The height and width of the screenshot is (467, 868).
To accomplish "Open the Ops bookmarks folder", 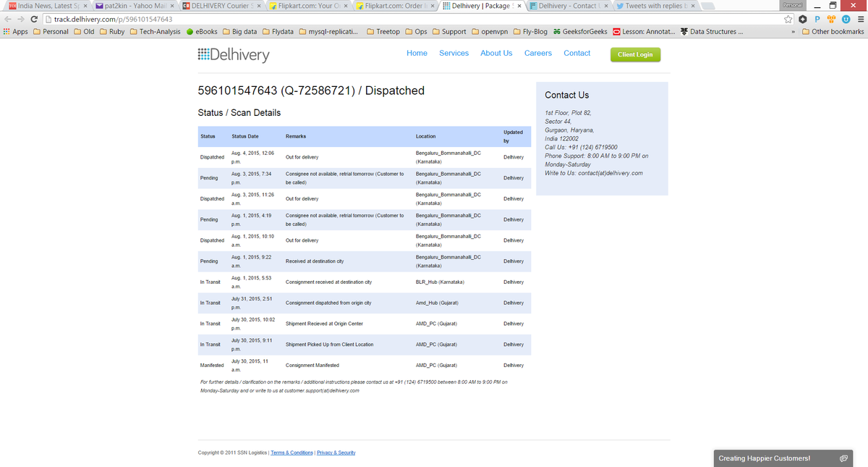I will pos(416,32).
